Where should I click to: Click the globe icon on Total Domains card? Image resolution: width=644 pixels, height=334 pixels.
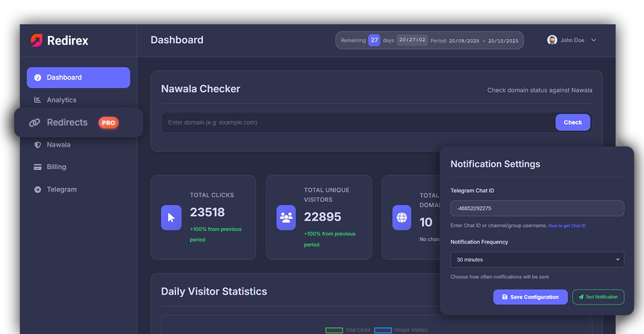pos(402,217)
